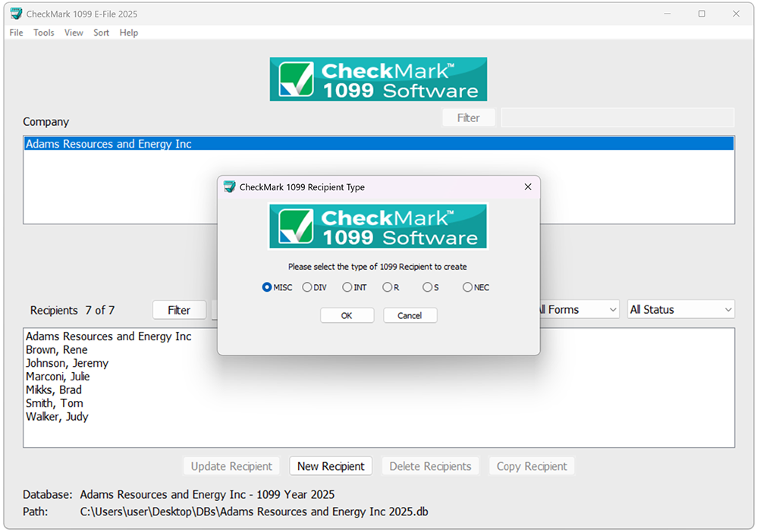This screenshot has width=757, height=532.
Task: Click the New Recipient button
Action: (331, 466)
